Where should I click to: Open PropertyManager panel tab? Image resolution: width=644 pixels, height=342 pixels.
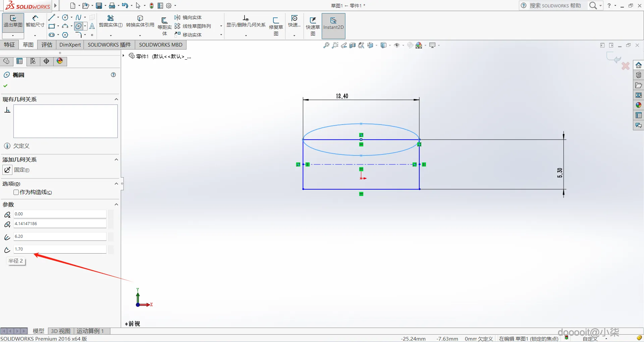click(x=19, y=61)
